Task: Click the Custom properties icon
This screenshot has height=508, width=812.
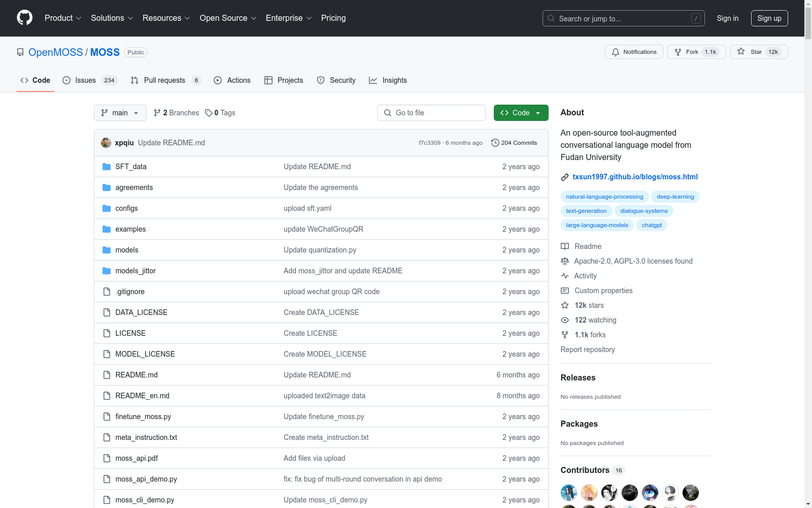Action: (565, 291)
